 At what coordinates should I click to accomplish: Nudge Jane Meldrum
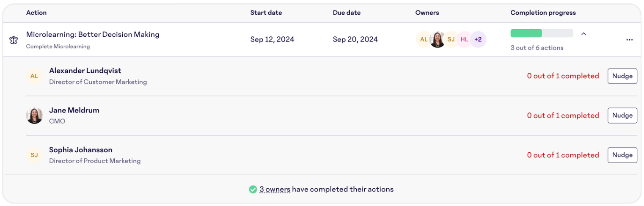point(622,115)
